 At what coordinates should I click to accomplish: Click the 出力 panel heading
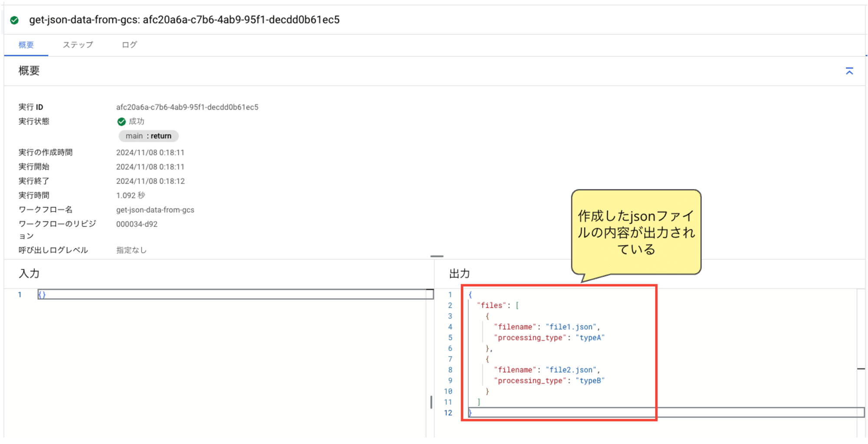[460, 274]
